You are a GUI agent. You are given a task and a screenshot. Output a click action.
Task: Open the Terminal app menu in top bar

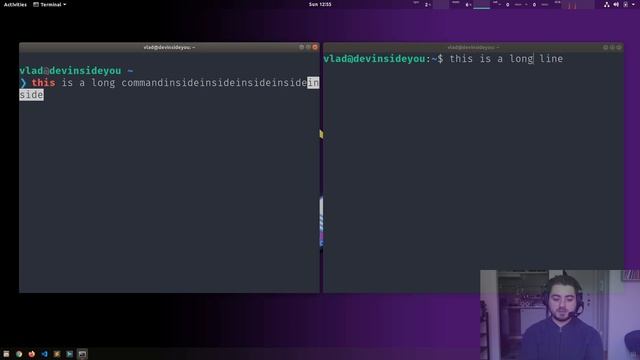pos(50,4)
